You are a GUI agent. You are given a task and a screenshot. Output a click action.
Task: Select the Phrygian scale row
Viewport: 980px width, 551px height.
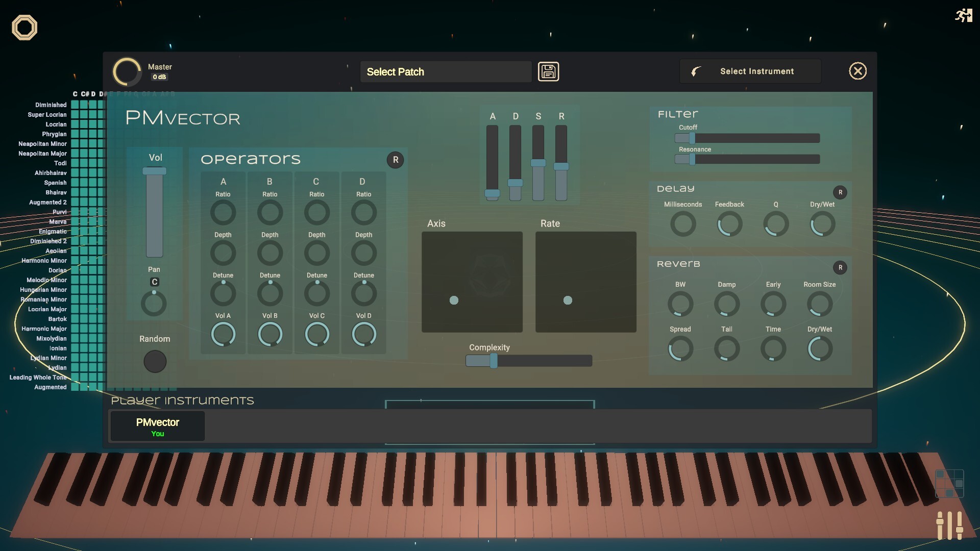[x=54, y=134]
